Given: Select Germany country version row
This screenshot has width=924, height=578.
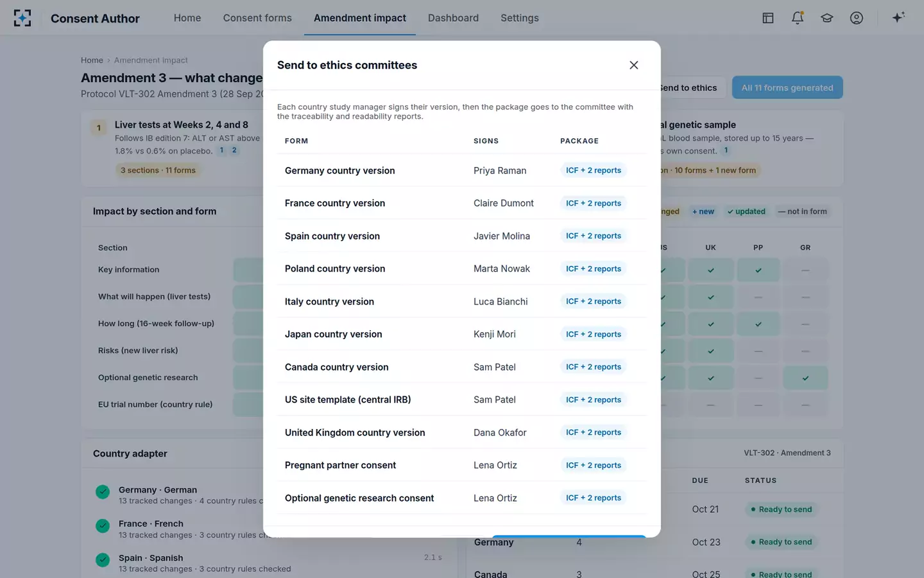Looking at the screenshot, I should 462,170.
